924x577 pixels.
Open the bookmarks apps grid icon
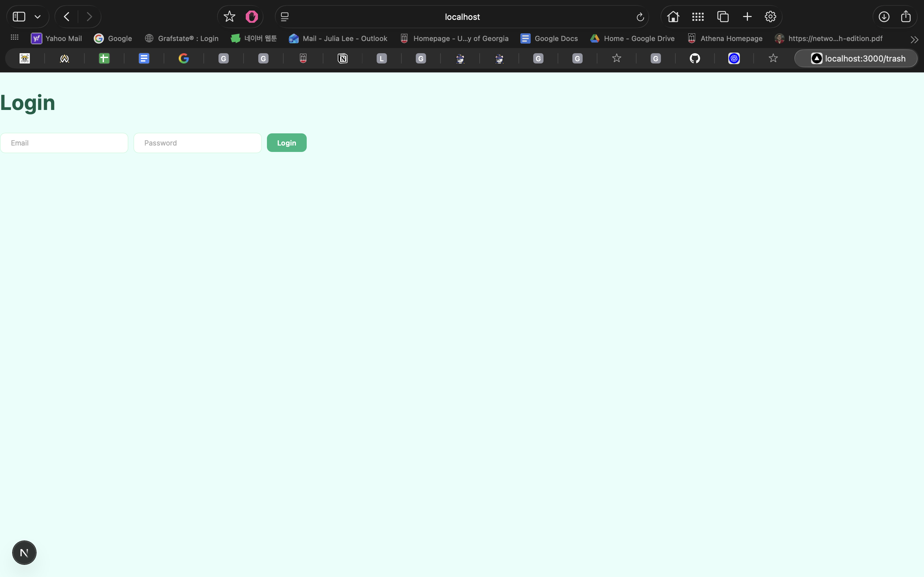14,38
